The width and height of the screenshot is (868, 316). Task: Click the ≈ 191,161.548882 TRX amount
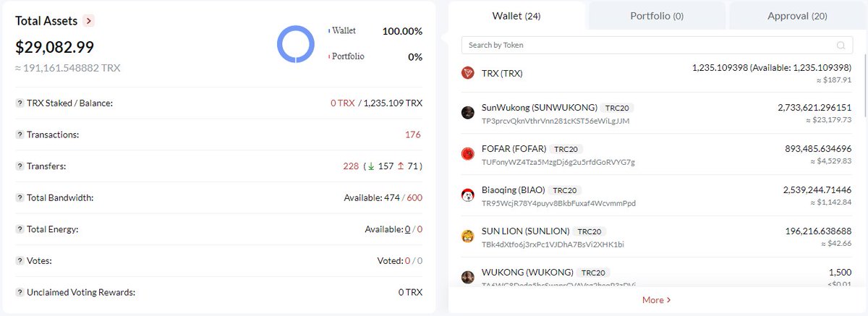(x=68, y=68)
